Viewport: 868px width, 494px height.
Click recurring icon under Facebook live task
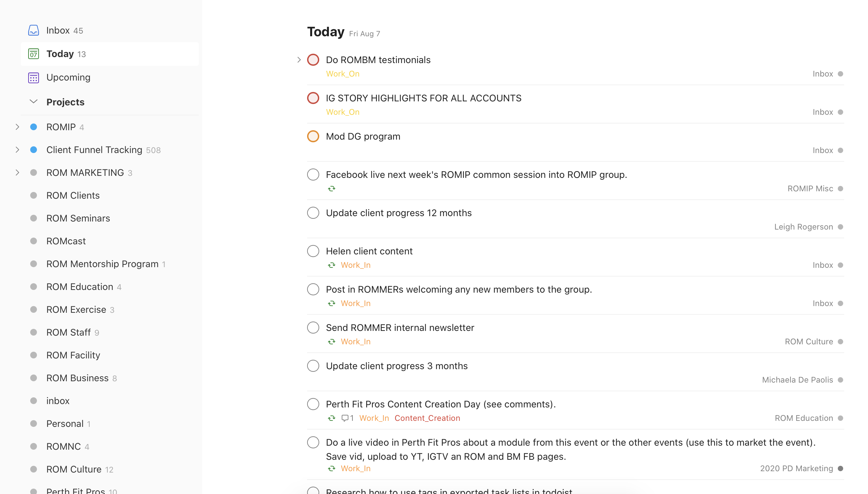(331, 188)
